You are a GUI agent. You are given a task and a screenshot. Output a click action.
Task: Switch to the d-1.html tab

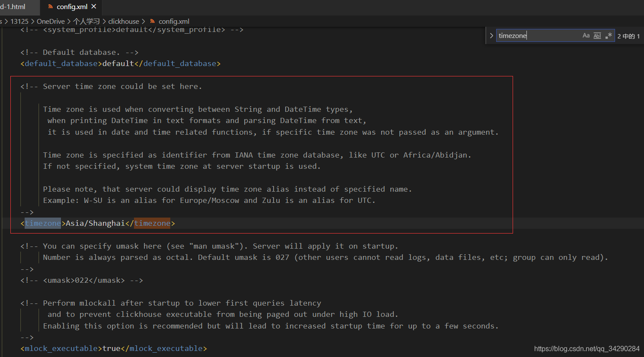13,6
